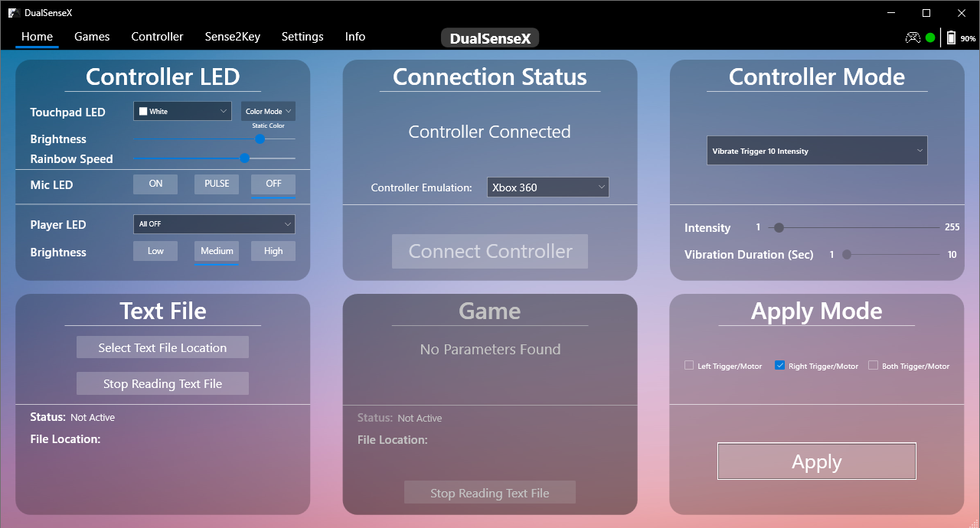The height and width of the screenshot is (528, 980).
Task: Adjust the Touchpad LED Brightness slider handle
Action: pyautogui.click(x=260, y=139)
